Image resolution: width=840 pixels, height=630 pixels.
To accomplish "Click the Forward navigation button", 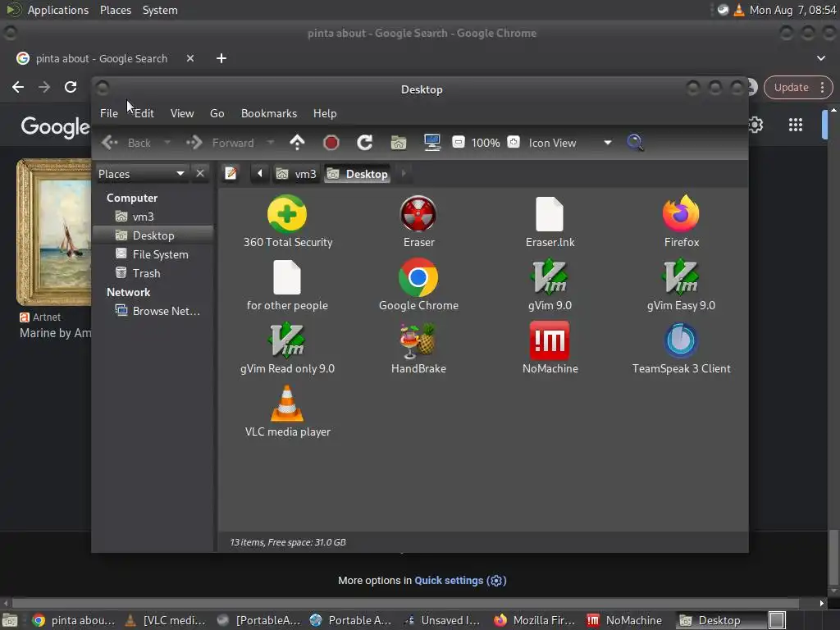I will tap(221, 143).
